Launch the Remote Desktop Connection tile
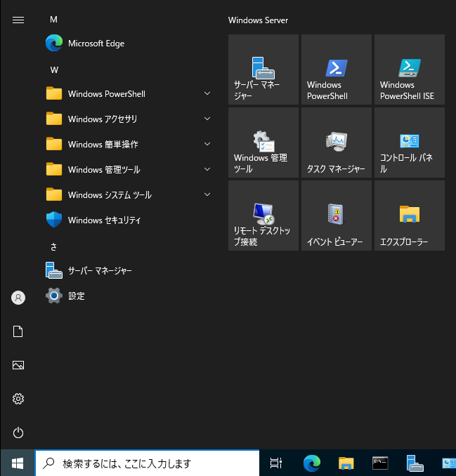 [263, 216]
